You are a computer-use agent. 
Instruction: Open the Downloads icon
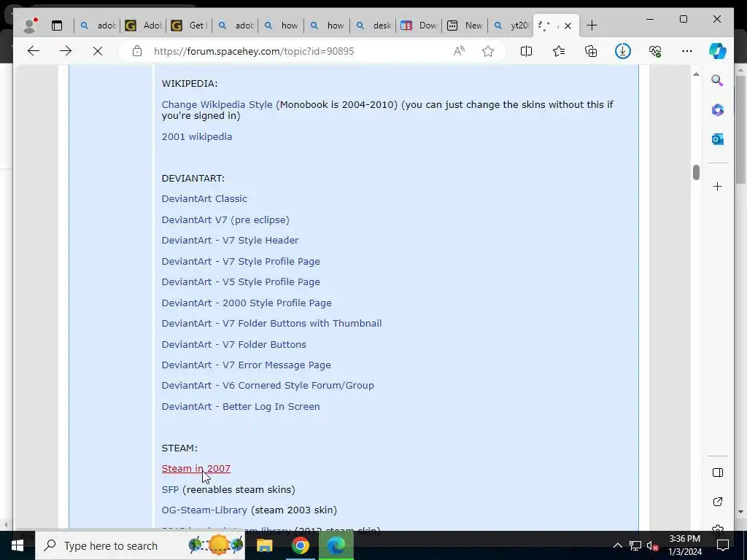coord(623,51)
